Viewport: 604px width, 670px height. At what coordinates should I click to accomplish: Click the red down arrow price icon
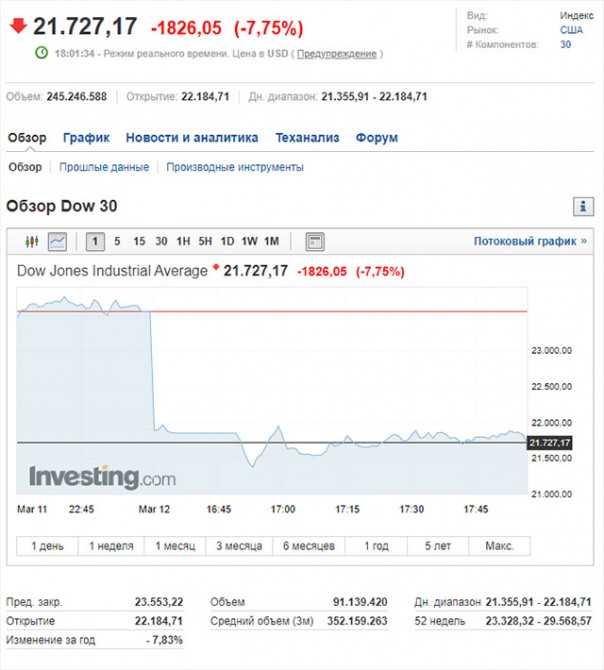tap(17, 26)
